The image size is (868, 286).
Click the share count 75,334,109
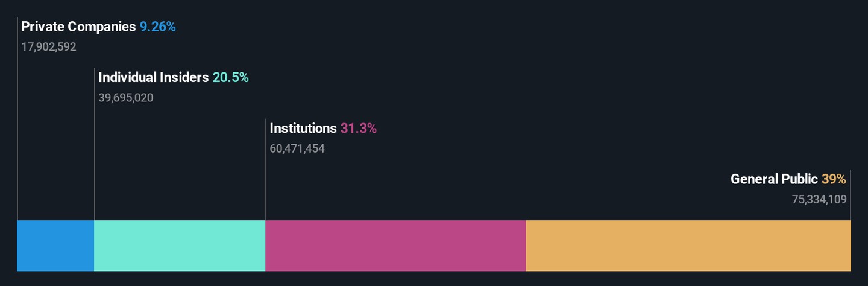point(819,199)
